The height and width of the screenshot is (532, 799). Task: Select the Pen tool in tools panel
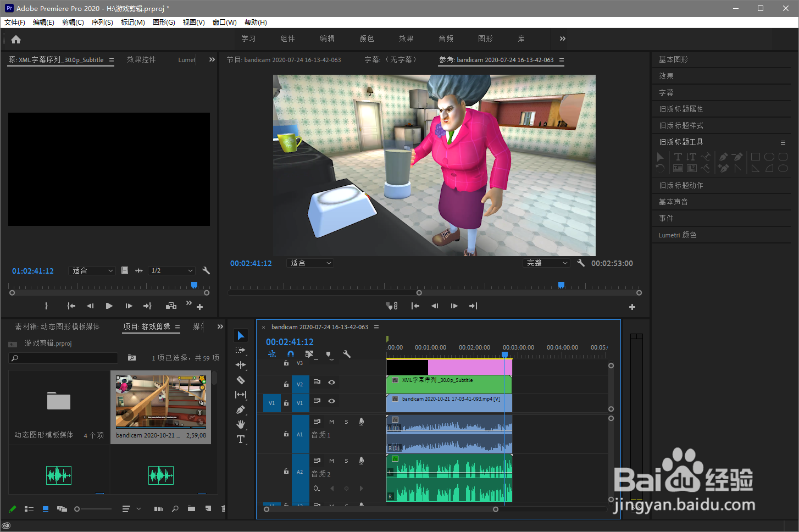click(x=241, y=409)
